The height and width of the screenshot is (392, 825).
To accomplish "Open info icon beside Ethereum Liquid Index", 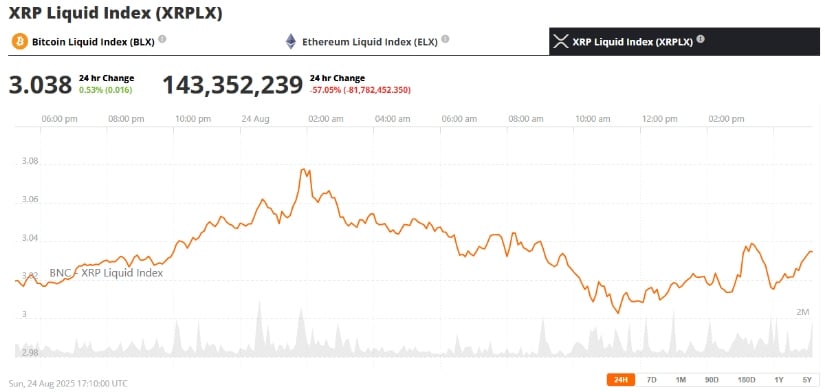I will click(x=445, y=39).
